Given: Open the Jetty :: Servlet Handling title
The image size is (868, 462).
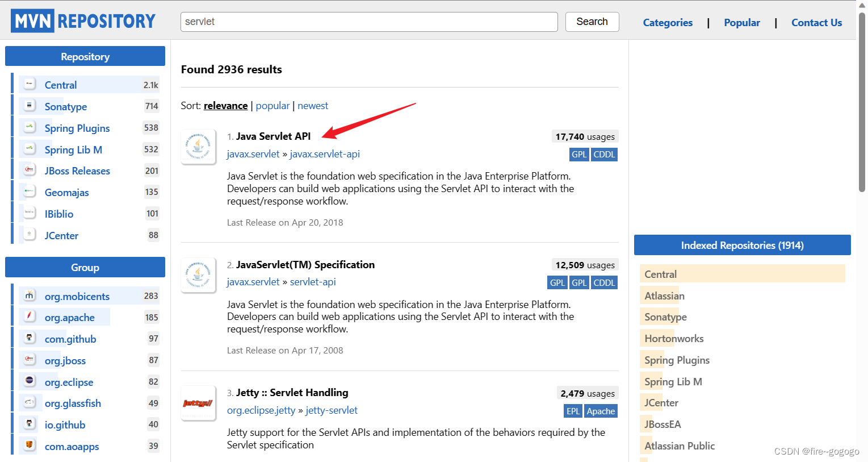Looking at the screenshot, I should 292,393.
